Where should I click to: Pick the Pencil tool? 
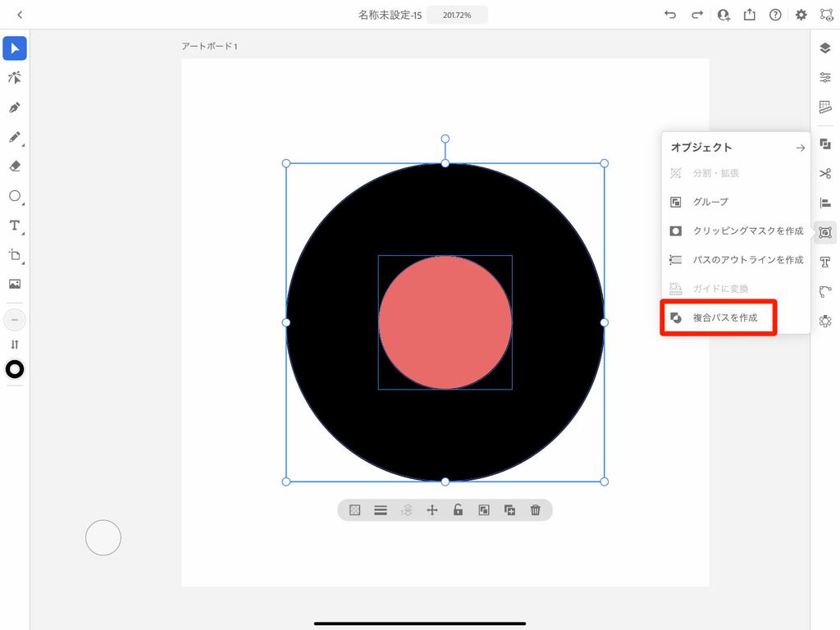click(15, 137)
